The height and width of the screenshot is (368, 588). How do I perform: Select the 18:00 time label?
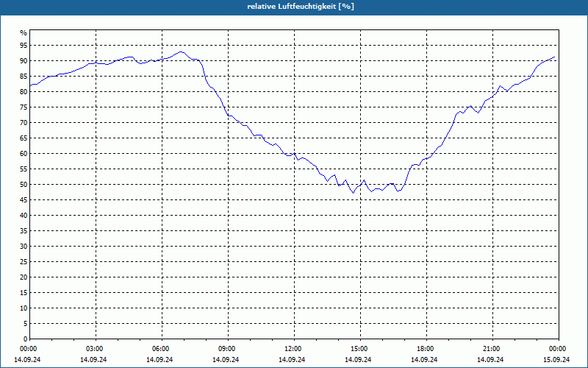(425, 349)
